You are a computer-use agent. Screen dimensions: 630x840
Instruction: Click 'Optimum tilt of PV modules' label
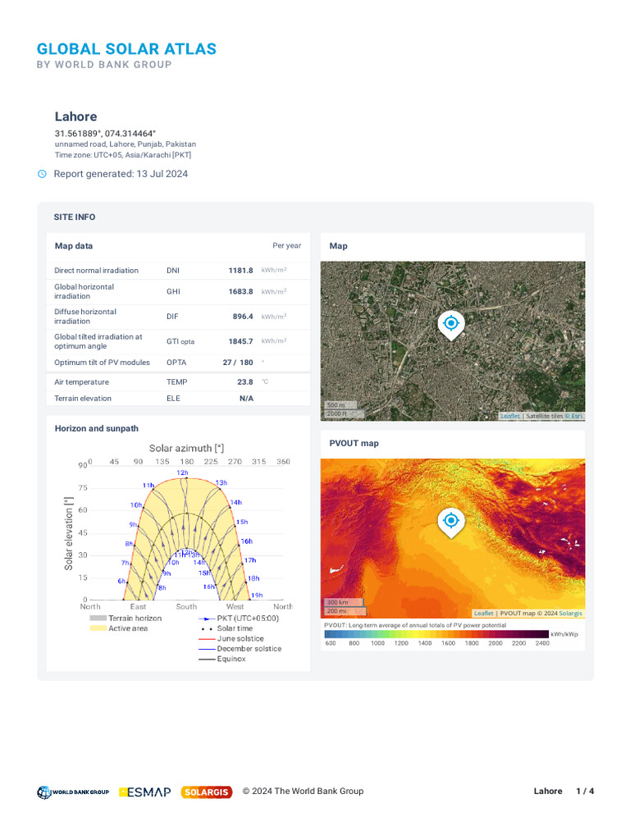(102, 363)
